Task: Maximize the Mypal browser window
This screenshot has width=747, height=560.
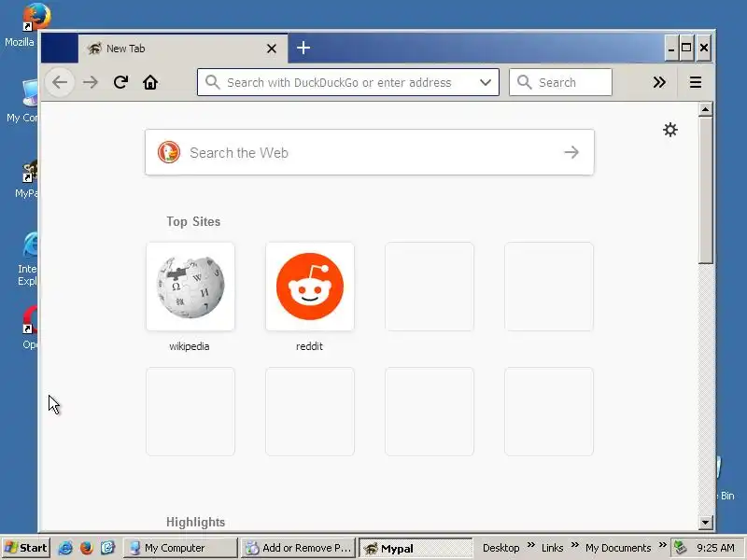Action: (686, 48)
